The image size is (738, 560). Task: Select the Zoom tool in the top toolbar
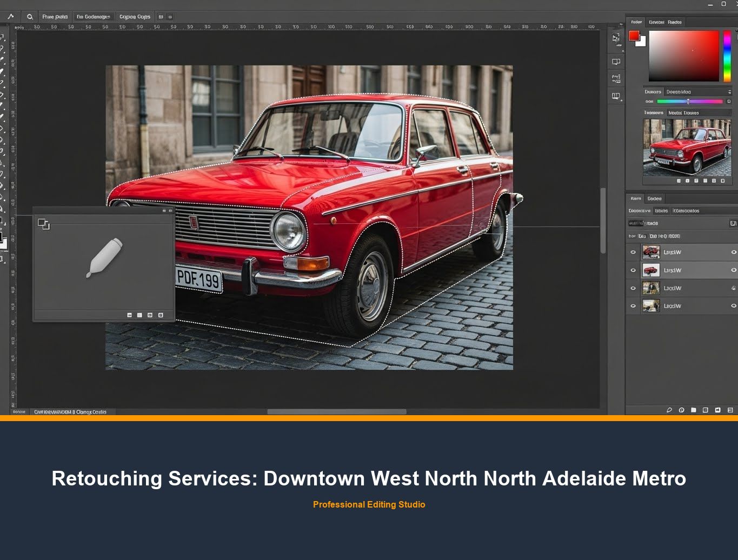coord(30,16)
